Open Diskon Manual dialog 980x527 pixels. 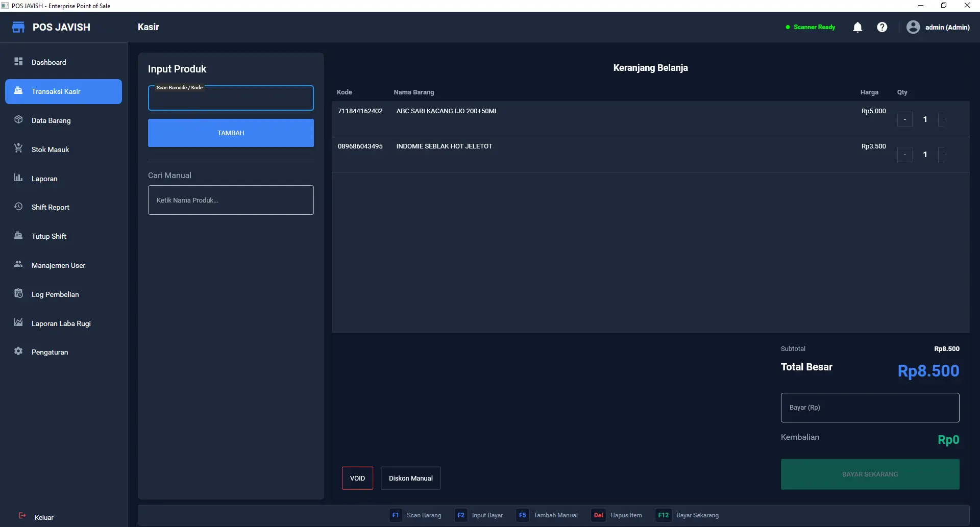[410, 479]
